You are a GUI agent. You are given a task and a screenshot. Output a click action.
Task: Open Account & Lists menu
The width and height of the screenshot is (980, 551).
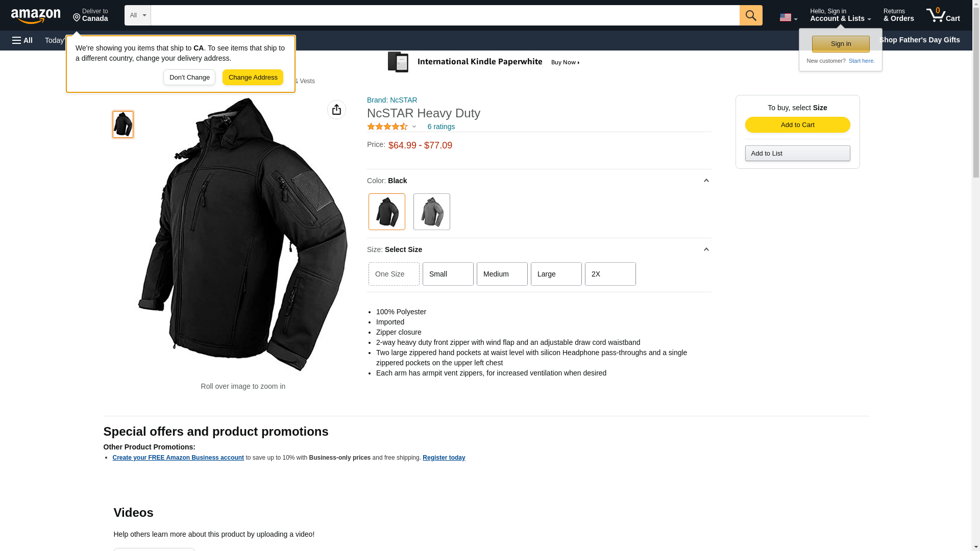pyautogui.click(x=840, y=15)
